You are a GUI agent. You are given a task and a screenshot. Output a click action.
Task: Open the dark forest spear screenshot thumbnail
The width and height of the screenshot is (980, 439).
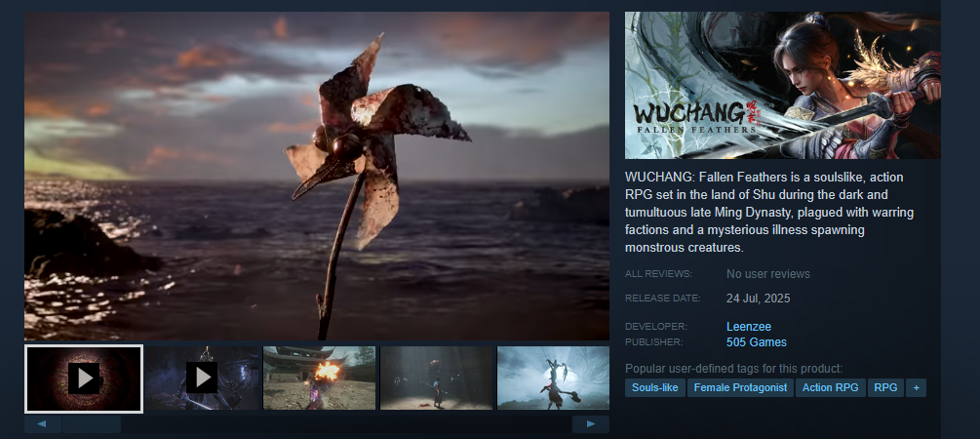pyautogui.click(x=436, y=378)
